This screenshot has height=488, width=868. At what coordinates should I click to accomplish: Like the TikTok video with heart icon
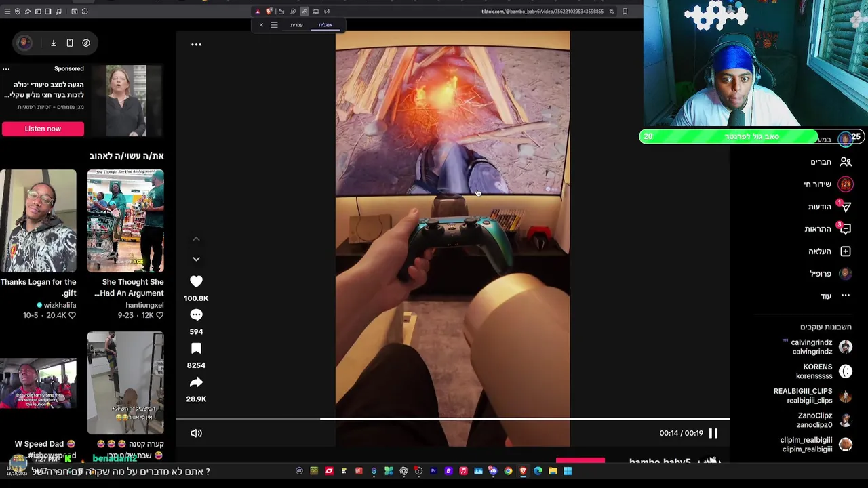(196, 281)
